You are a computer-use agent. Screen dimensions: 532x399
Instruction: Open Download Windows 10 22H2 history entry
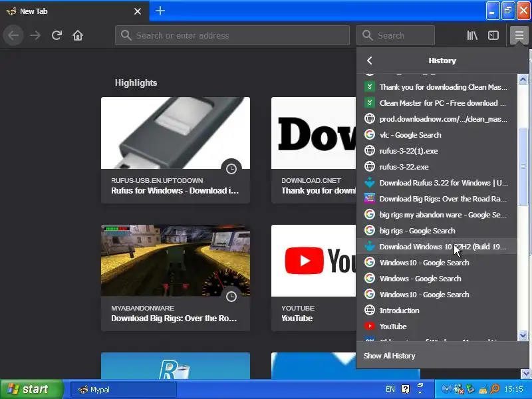437,247
